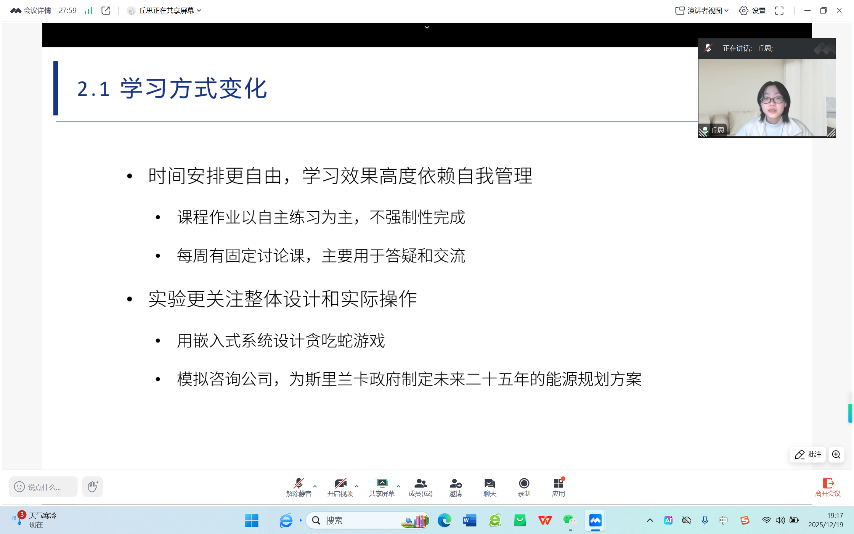Click the emoji reaction hand icon
This screenshot has width=854, height=534.
(92, 486)
